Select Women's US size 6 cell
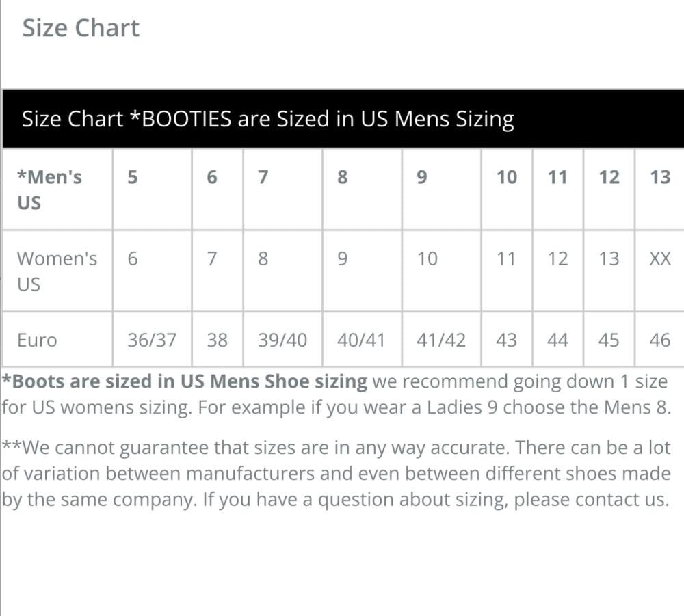 (x=133, y=259)
